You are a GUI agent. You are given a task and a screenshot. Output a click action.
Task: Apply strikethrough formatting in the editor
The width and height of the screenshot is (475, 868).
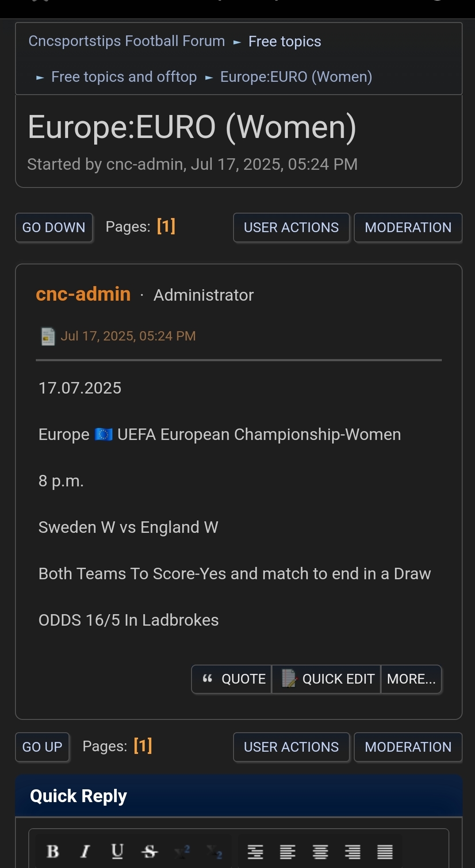pyautogui.click(x=149, y=851)
